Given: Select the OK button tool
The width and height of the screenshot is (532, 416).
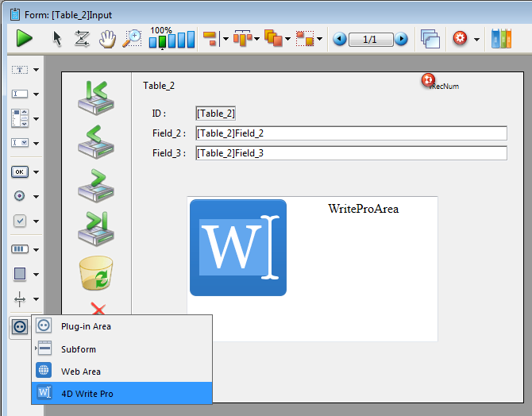Looking at the screenshot, I should (20, 171).
